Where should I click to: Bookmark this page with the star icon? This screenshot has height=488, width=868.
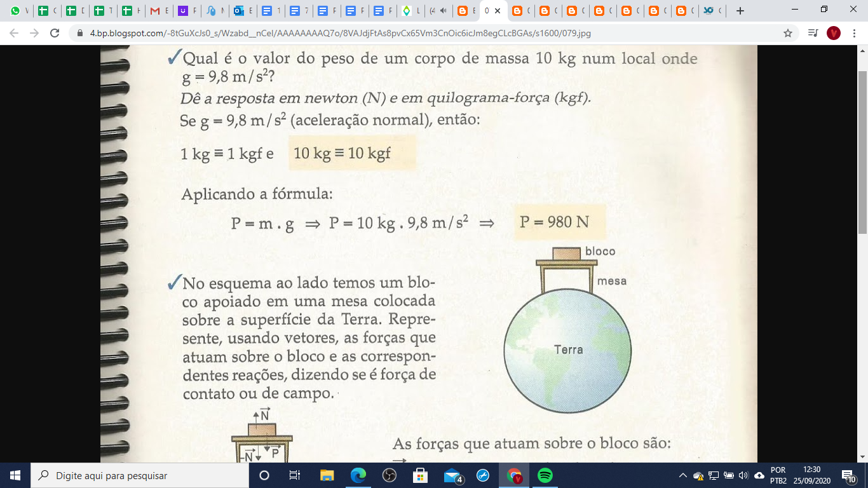tap(787, 33)
